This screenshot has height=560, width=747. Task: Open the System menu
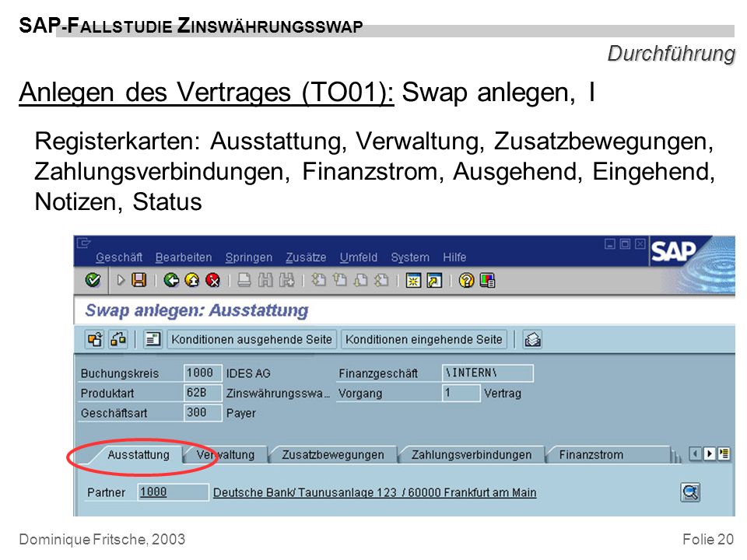coord(410,257)
